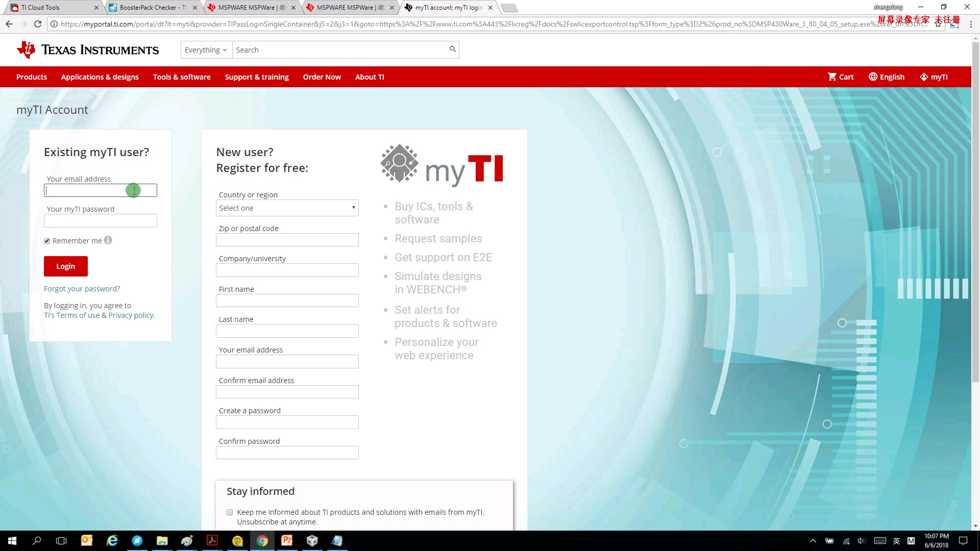Open the touch keyboard tray icon
This screenshot has height=551, width=980.
880,541
